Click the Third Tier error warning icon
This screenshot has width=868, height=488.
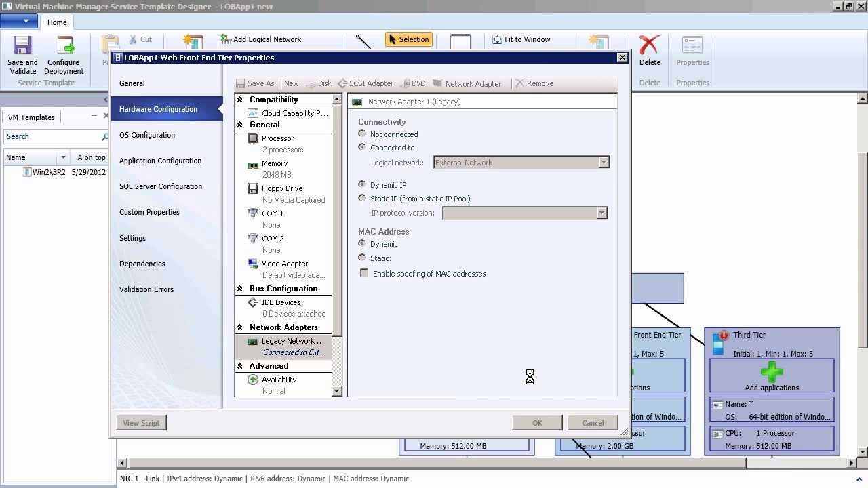(x=724, y=335)
